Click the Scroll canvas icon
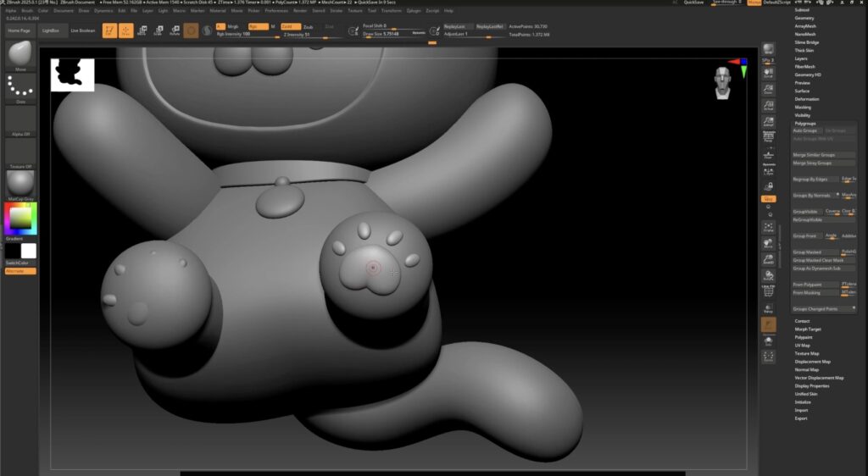This screenshot has height=476, width=868. pyautogui.click(x=768, y=73)
